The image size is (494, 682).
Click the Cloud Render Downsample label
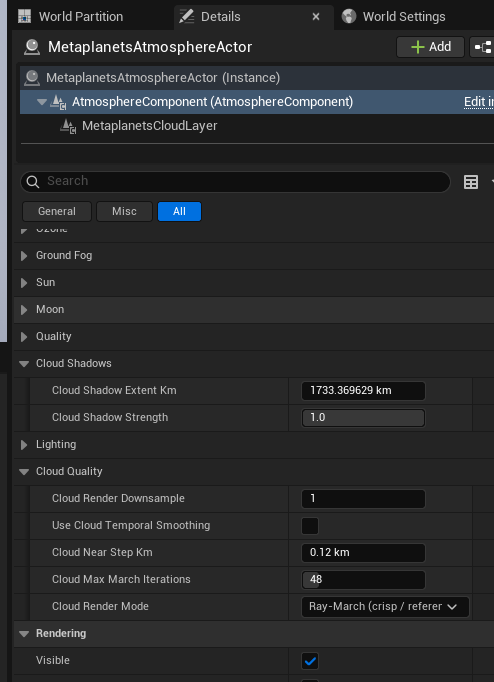coord(118,498)
